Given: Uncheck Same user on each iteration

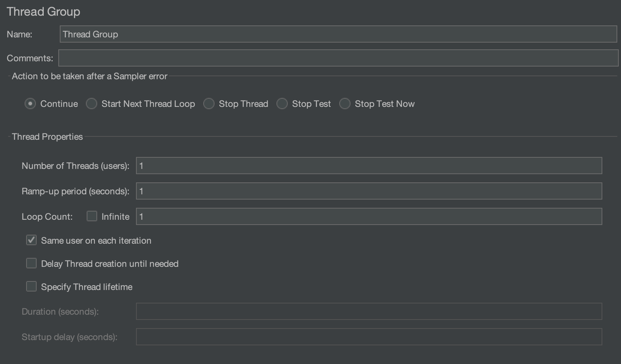Looking at the screenshot, I should tap(31, 240).
